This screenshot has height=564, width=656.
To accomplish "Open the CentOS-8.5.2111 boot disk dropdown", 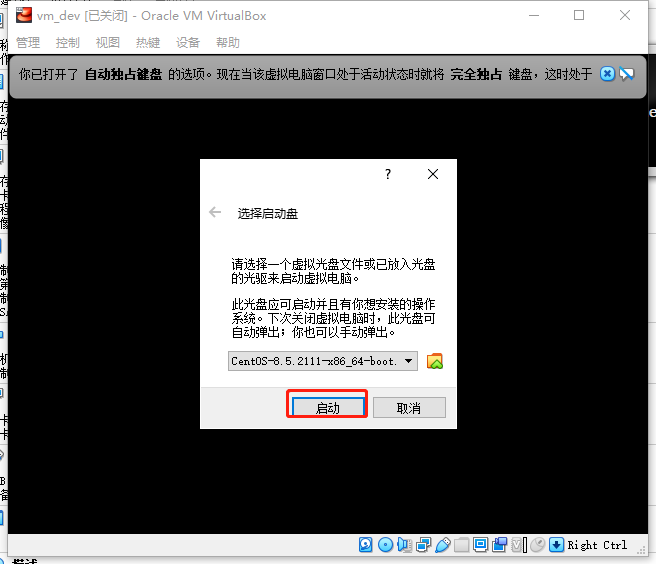I will tap(323, 361).
